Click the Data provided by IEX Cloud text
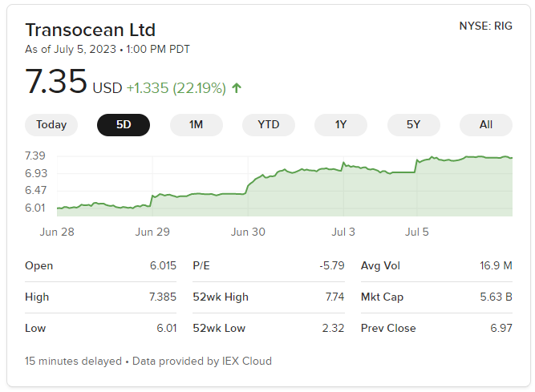This screenshot has height=392, width=535. [x=202, y=361]
